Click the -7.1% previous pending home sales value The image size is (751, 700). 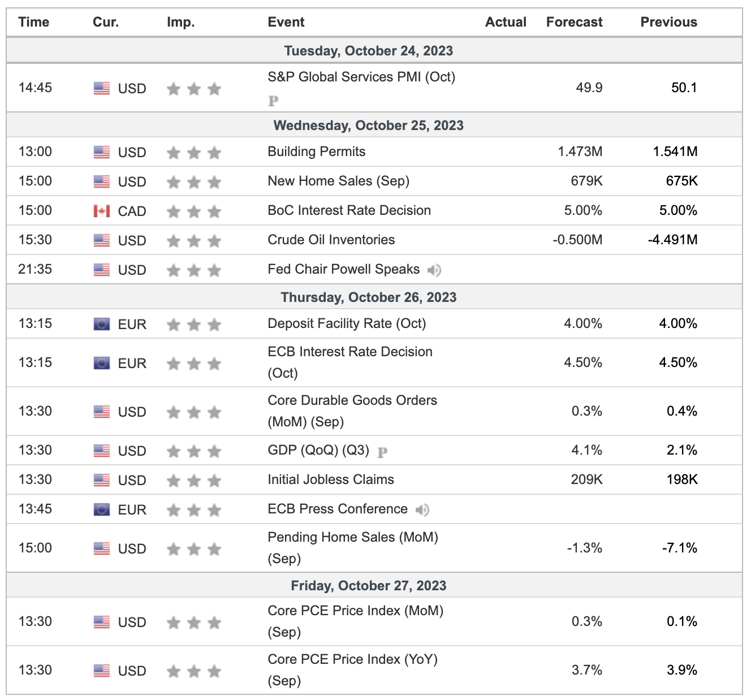pos(680,548)
